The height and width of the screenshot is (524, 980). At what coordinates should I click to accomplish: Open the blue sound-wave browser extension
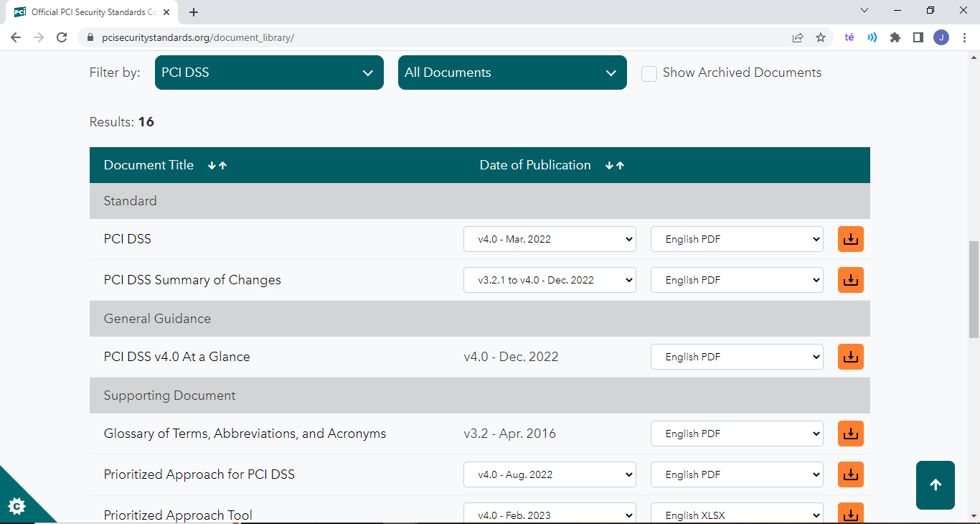point(872,37)
